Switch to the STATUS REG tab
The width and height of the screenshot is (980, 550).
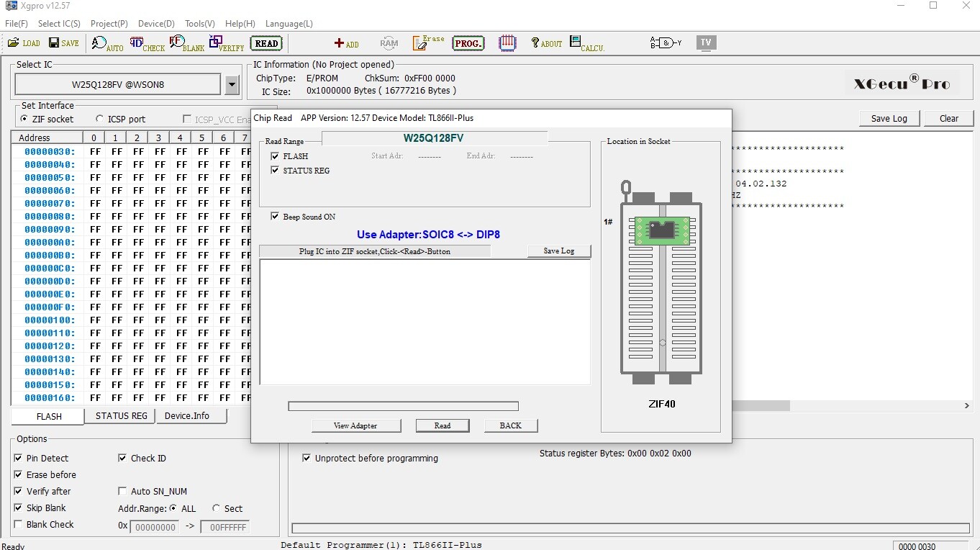pos(121,416)
